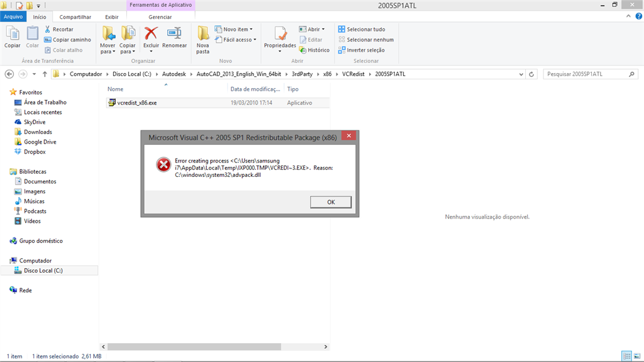Click Selecionar tudo
Viewport: 644px width, 362px height.
tap(362, 29)
